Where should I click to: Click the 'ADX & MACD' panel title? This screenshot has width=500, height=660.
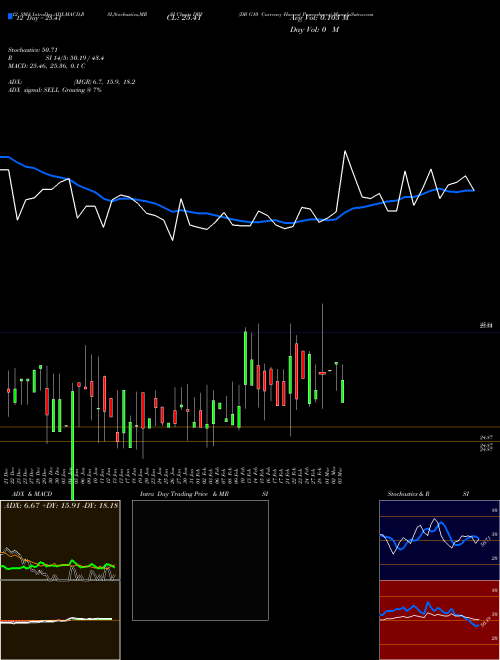click(x=32, y=494)
